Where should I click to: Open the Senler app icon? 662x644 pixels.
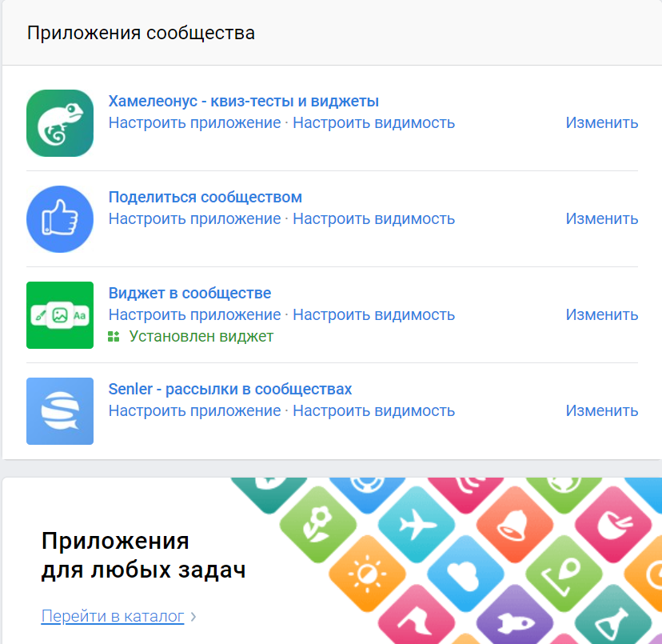60,410
